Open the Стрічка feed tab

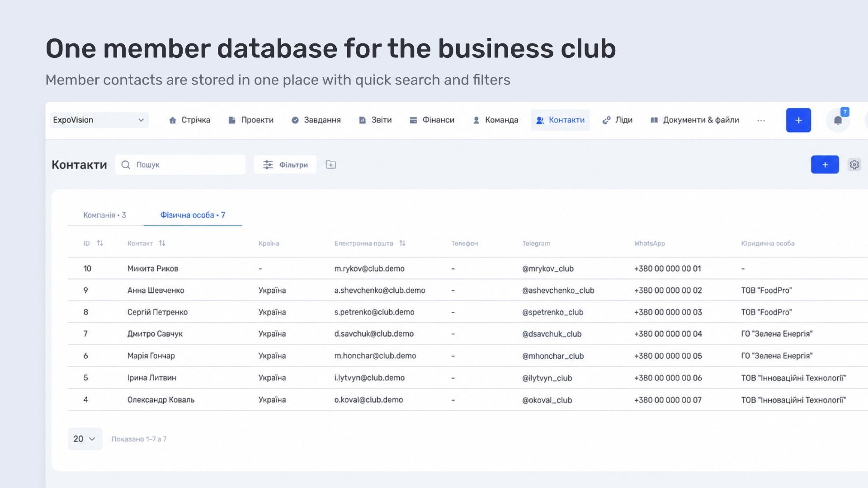pos(189,120)
